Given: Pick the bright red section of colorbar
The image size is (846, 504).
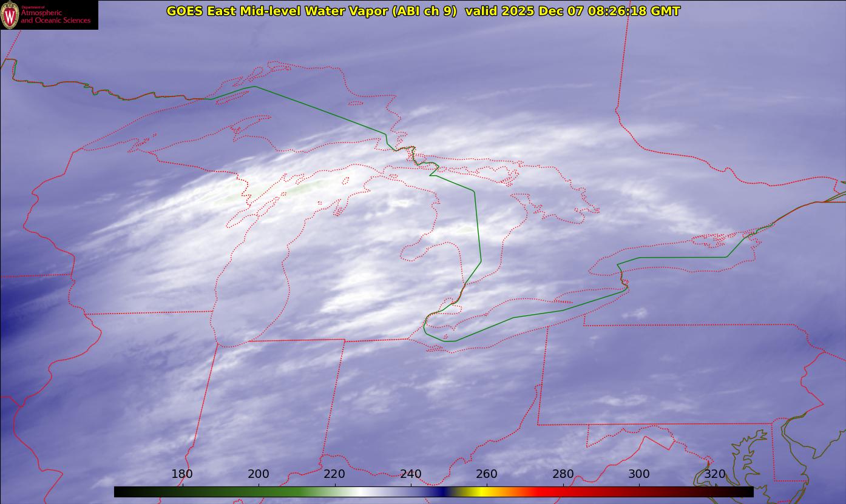Looking at the screenshot, I should 546,491.
